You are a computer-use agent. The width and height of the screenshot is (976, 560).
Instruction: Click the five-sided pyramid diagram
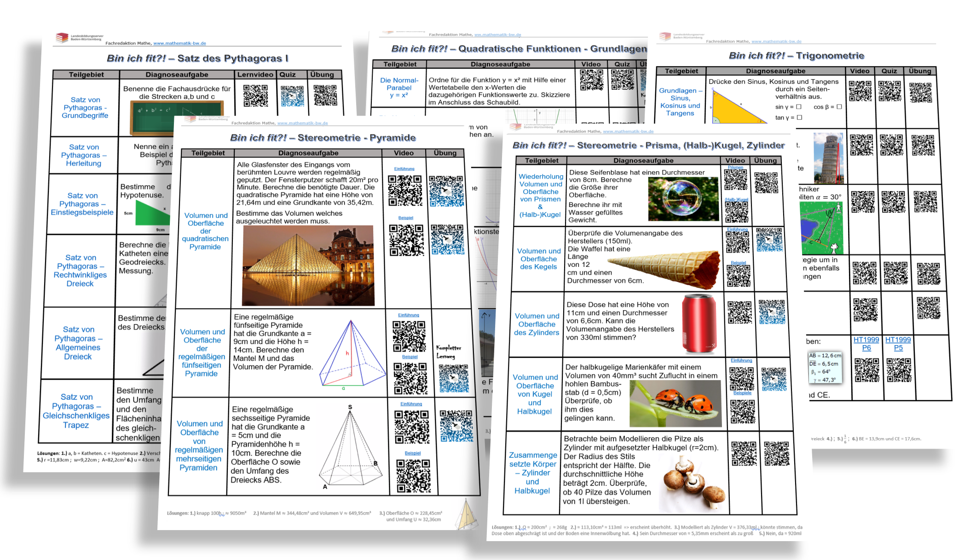click(x=352, y=355)
